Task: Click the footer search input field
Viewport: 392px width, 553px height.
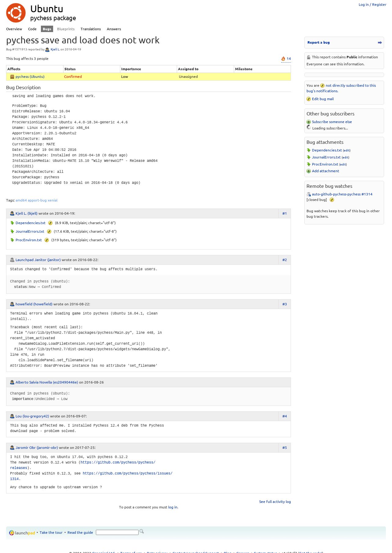Action: coord(117,533)
